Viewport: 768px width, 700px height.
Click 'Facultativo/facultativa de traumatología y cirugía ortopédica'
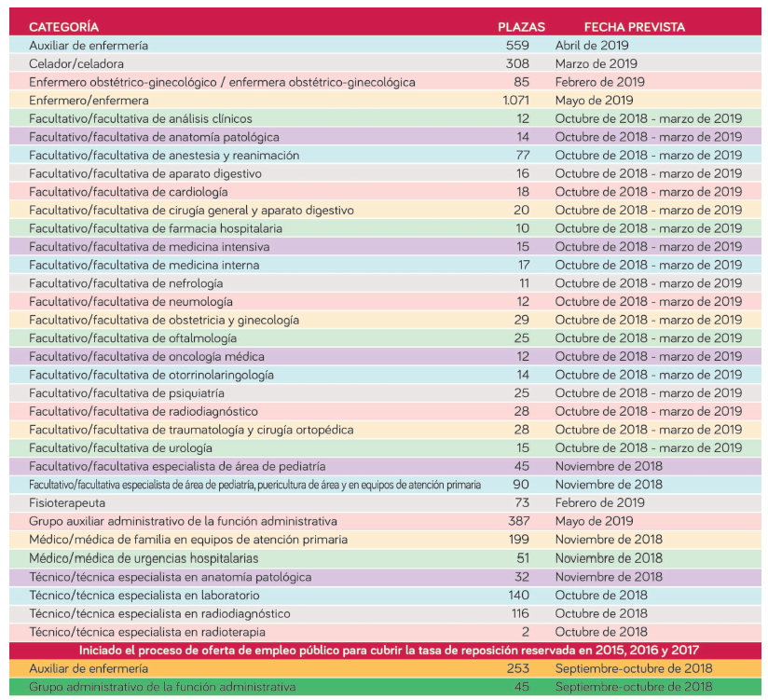pos(191,430)
